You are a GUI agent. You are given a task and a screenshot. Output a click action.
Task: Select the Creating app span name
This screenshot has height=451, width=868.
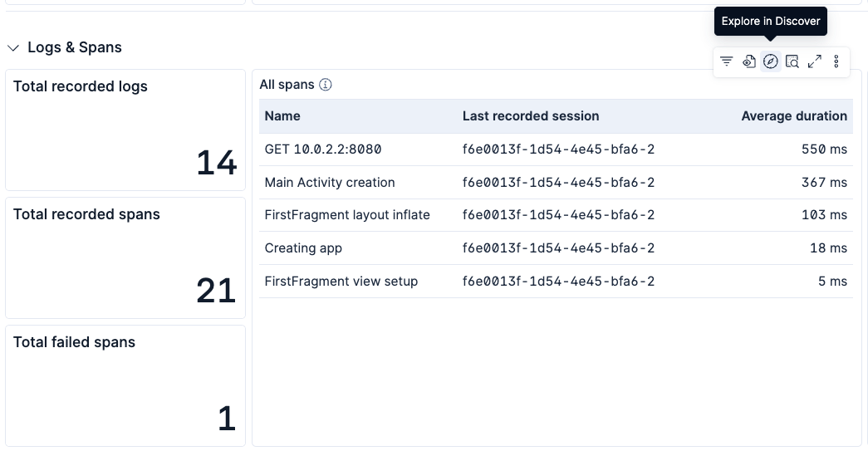[x=303, y=248]
